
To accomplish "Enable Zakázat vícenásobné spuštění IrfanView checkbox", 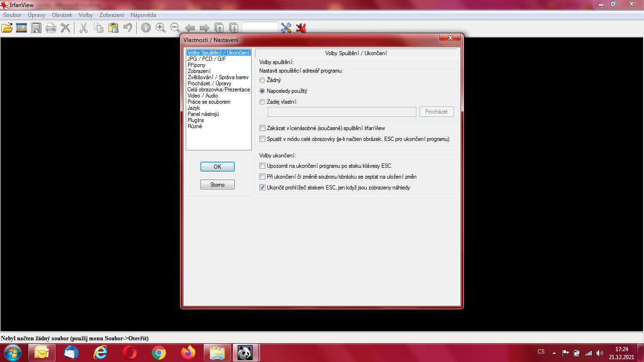I will point(322,128).
